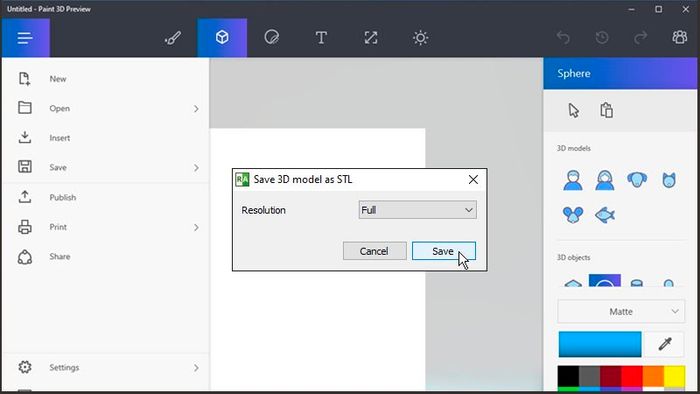The image size is (700, 394).
Task: Pick the orange color swatch
Action: (x=653, y=376)
